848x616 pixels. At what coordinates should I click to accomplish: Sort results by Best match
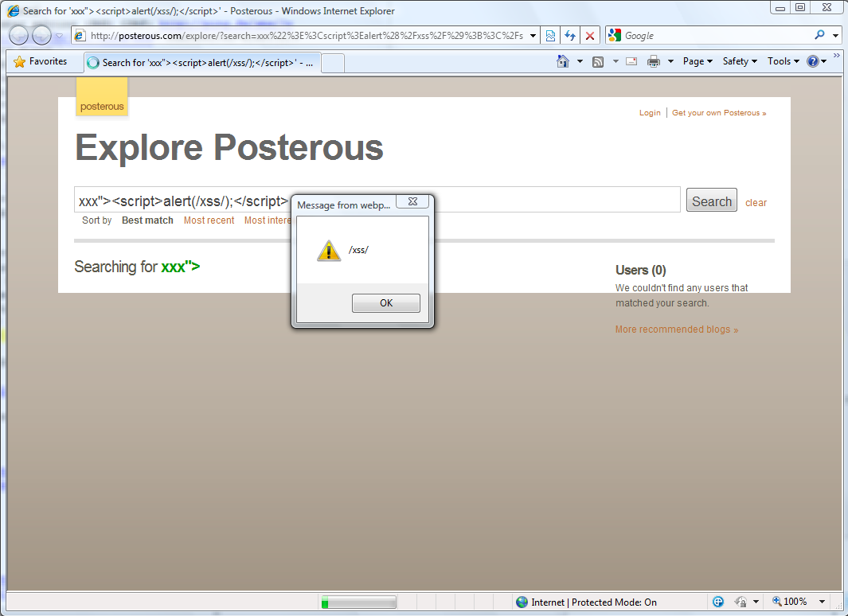coord(147,220)
